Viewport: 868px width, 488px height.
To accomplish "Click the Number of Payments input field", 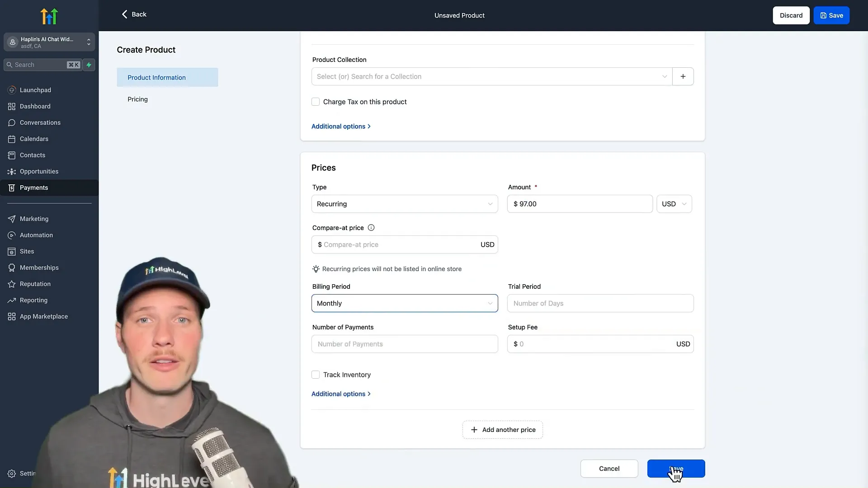I will point(405,344).
